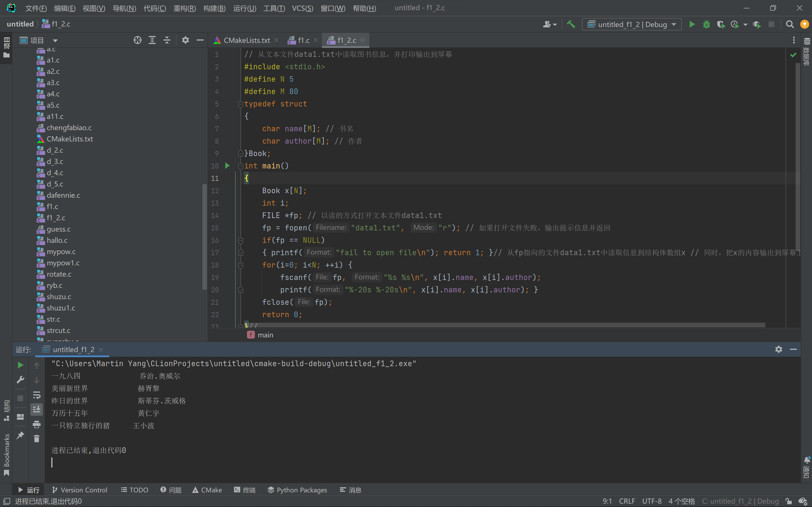The image size is (812, 507).
Task: Toggle soft-wrap in run console
Action: pos(37,395)
